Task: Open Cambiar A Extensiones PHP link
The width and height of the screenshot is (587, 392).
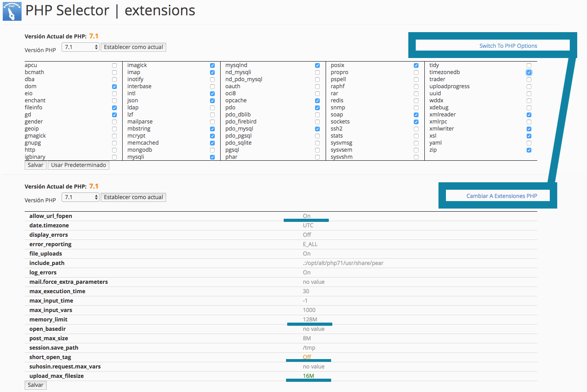Action: [502, 196]
